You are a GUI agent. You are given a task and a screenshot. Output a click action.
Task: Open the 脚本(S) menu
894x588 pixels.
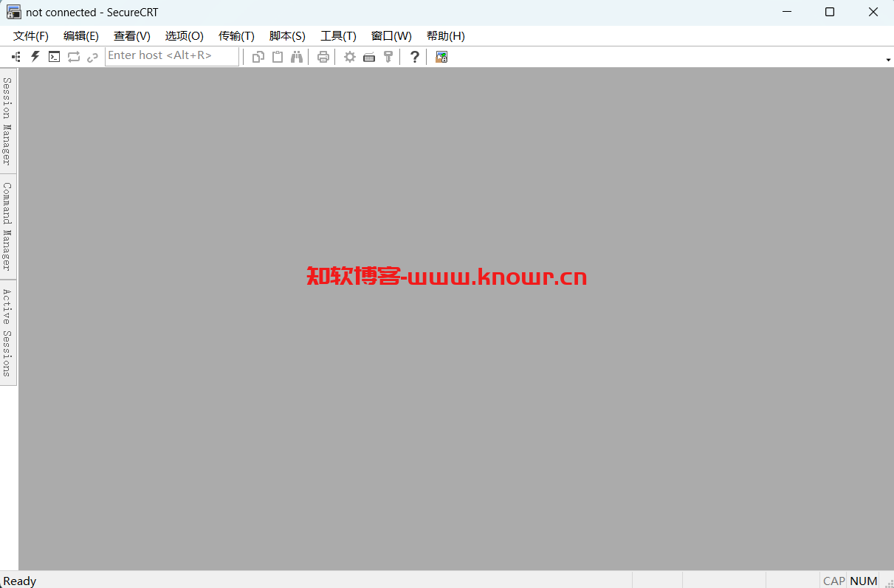point(287,35)
